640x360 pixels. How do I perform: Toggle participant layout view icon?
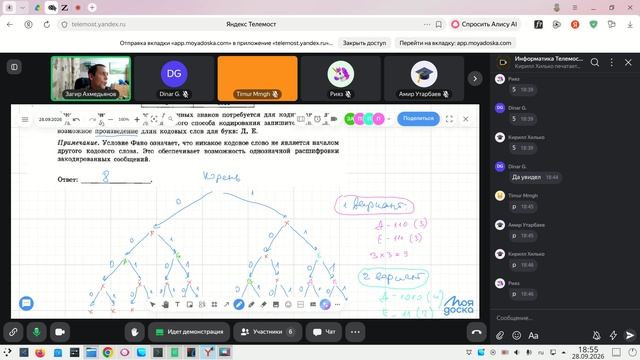click(14, 67)
